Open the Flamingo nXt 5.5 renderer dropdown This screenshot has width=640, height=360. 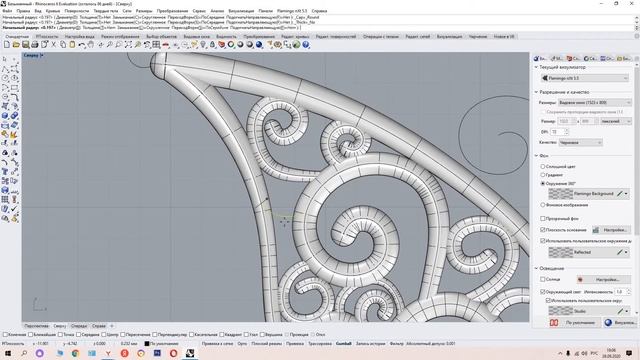585,78
